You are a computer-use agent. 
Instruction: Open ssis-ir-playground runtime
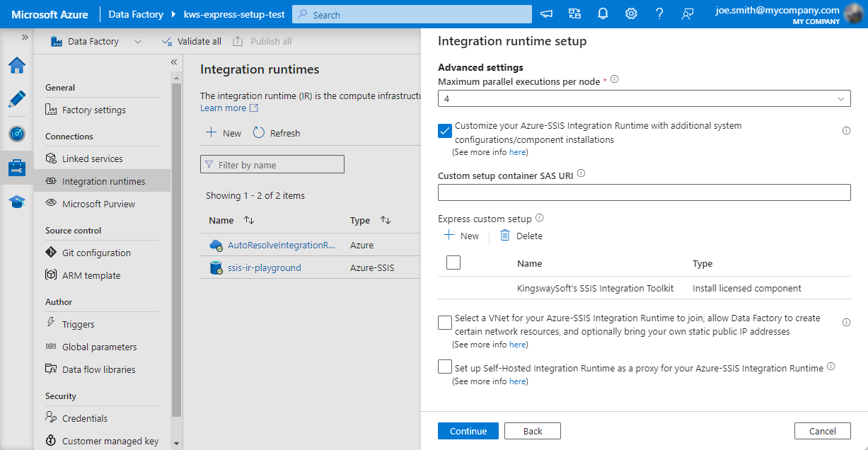click(265, 267)
